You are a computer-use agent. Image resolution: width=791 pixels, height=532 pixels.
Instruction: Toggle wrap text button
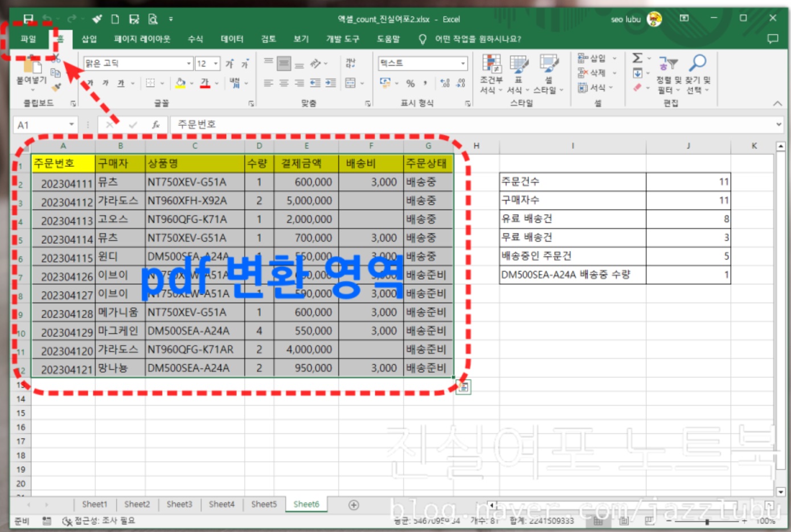pos(351,63)
